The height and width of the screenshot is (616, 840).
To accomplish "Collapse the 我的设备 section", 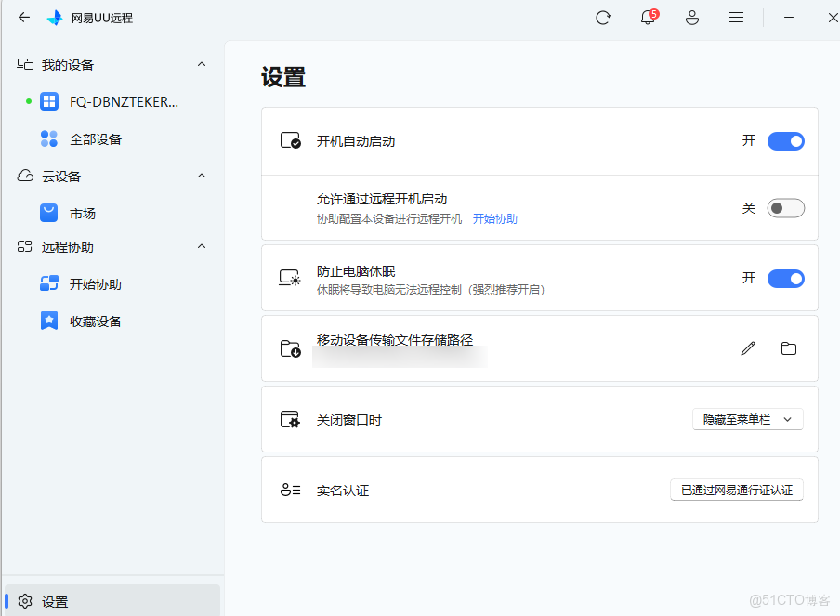I will tap(202, 64).
